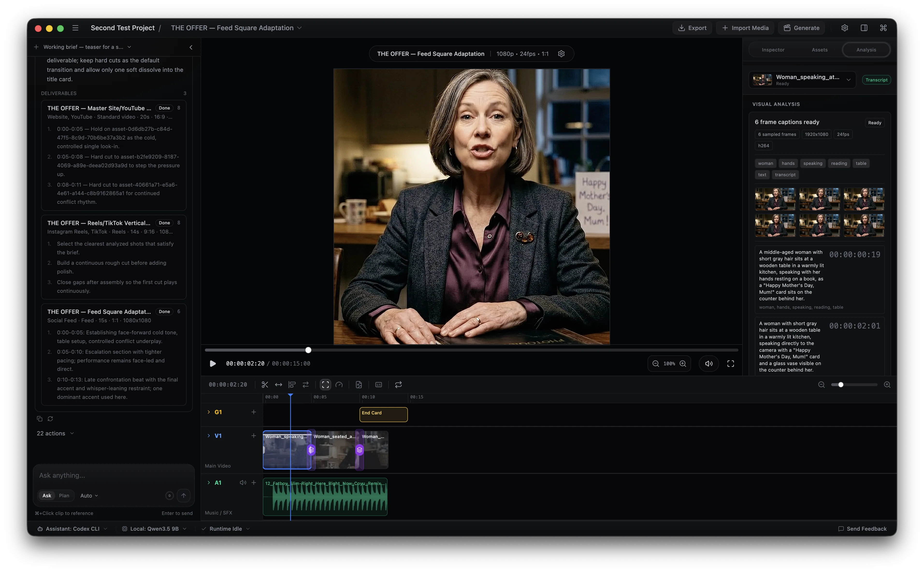Switch to the Analysis tab

[866, 50]
